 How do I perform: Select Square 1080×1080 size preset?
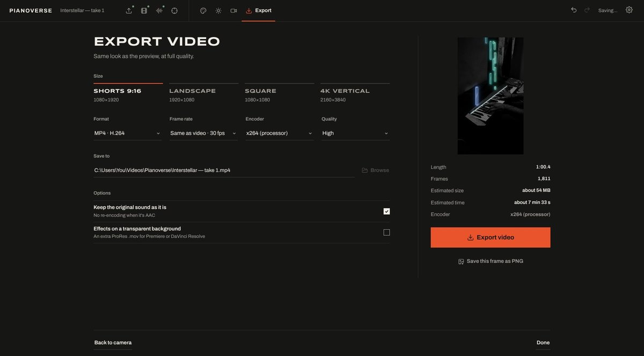point(280,93)
